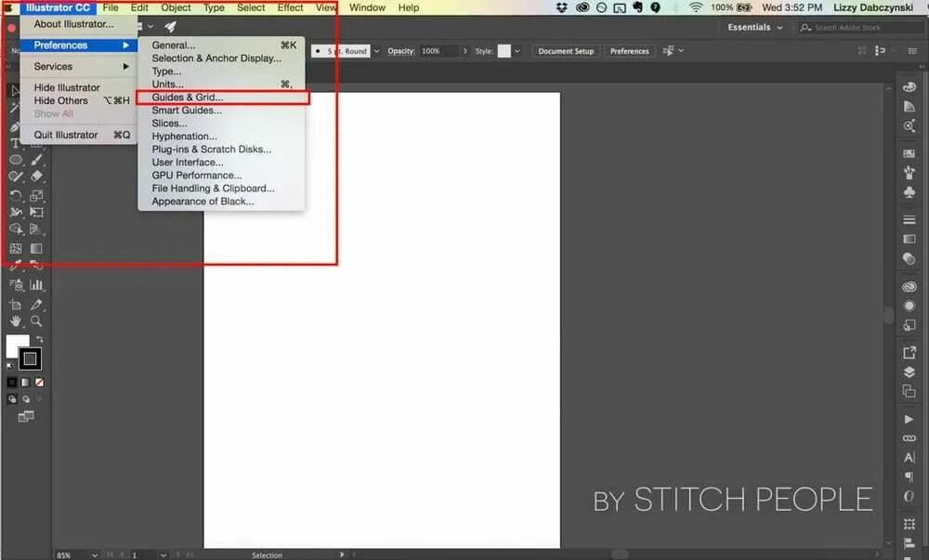Screen dimensions: 929x560
Task: Click the Opacity label link
Action: (x=401, y=51)
